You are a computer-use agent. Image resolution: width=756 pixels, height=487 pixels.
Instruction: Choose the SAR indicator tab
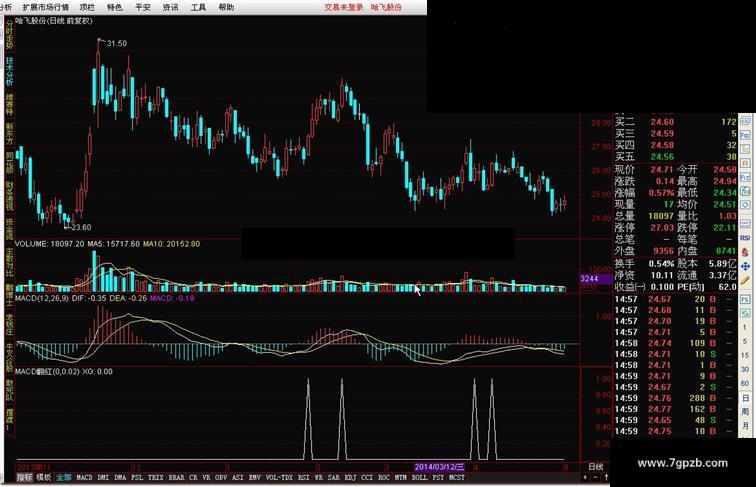[x=334, y=477]
